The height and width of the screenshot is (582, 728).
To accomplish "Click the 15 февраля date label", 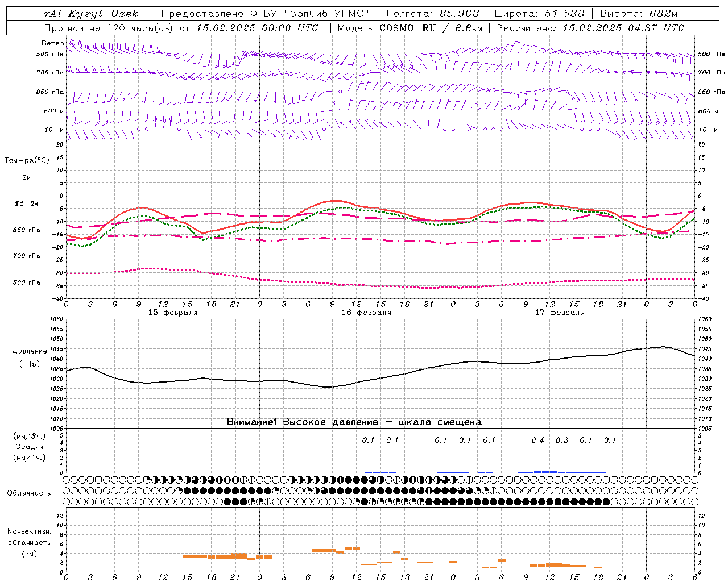I will coord(173,313).
